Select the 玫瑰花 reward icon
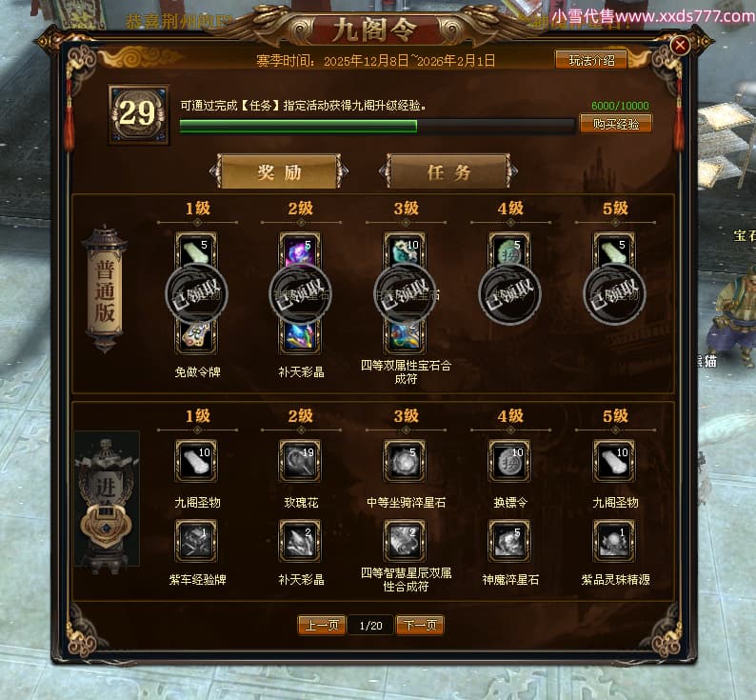Image resolution: width=756 pixels, height=700 pixels. (x=300, y=461)
